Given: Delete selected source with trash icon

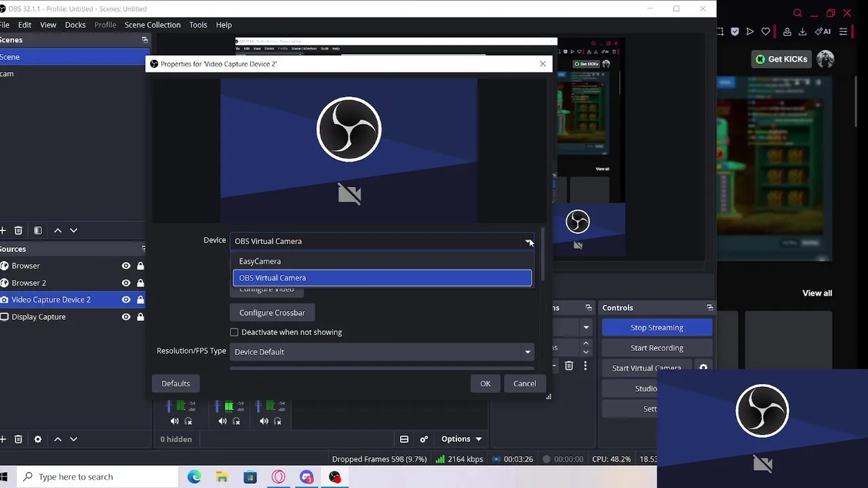Looking at the screenshot, I should pyautogui.click(x=18, y=439).
